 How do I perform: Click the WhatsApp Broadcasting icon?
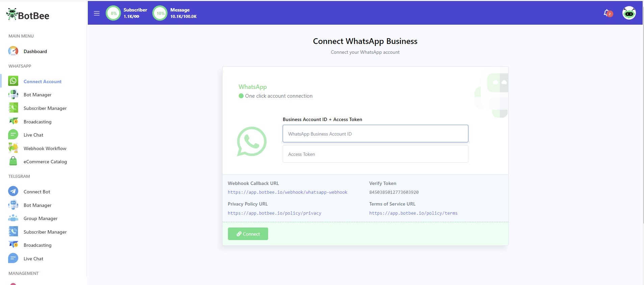[x=13, y=121]
